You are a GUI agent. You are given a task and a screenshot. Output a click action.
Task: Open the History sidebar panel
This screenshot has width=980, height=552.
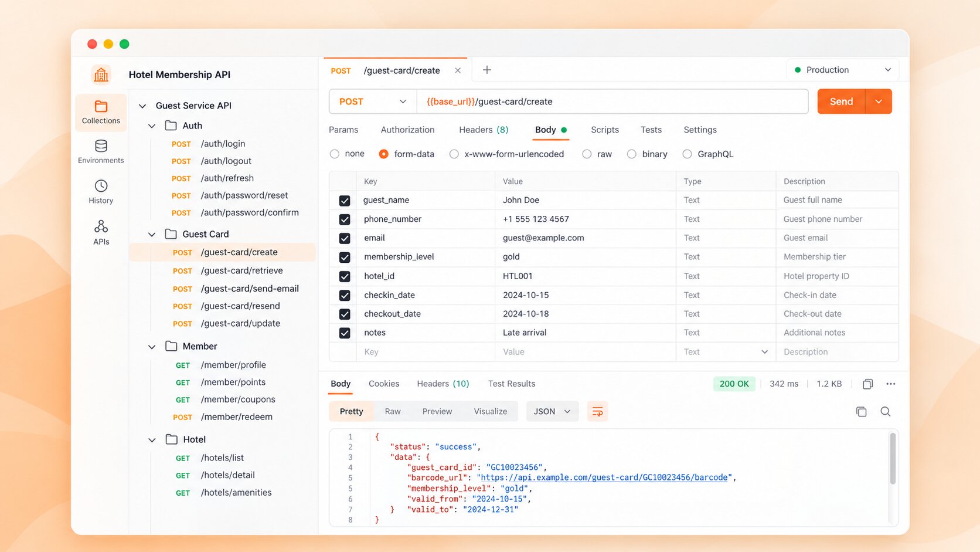pos(101,192)
